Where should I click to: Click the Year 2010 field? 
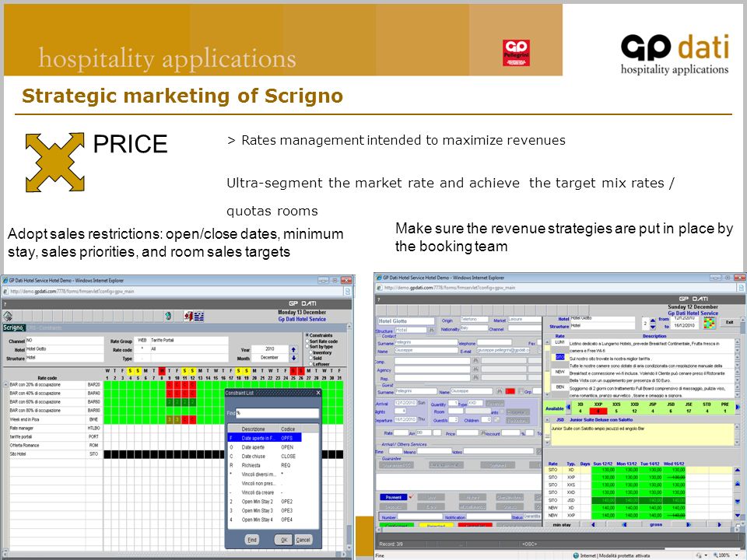click(x=270, y=349)
